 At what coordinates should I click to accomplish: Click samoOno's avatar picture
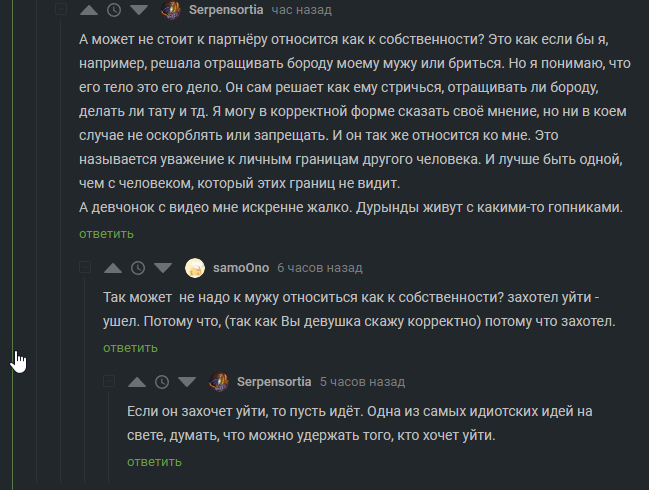click(x=195, y=268)
